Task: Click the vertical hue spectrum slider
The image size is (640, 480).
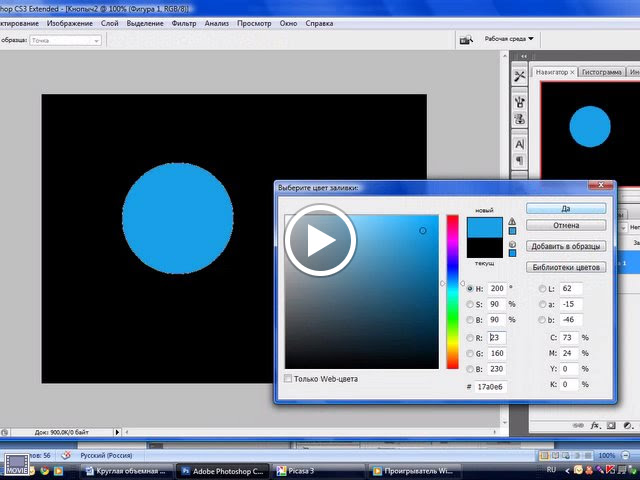Action: click(452, 292)
